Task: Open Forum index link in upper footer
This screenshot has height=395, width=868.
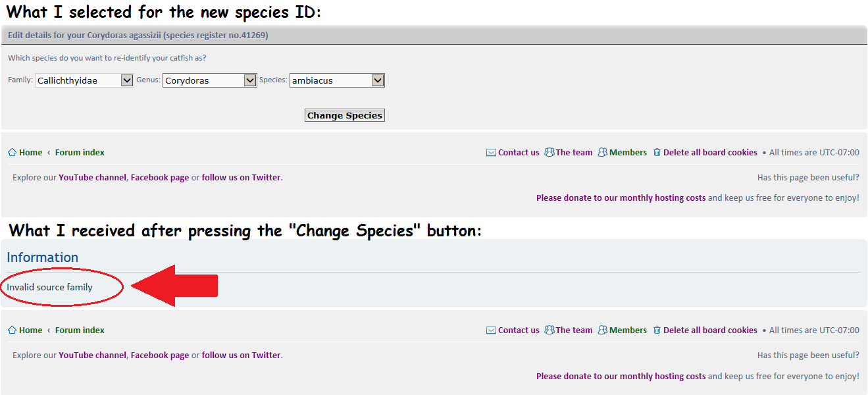Action: coord(80,152)
